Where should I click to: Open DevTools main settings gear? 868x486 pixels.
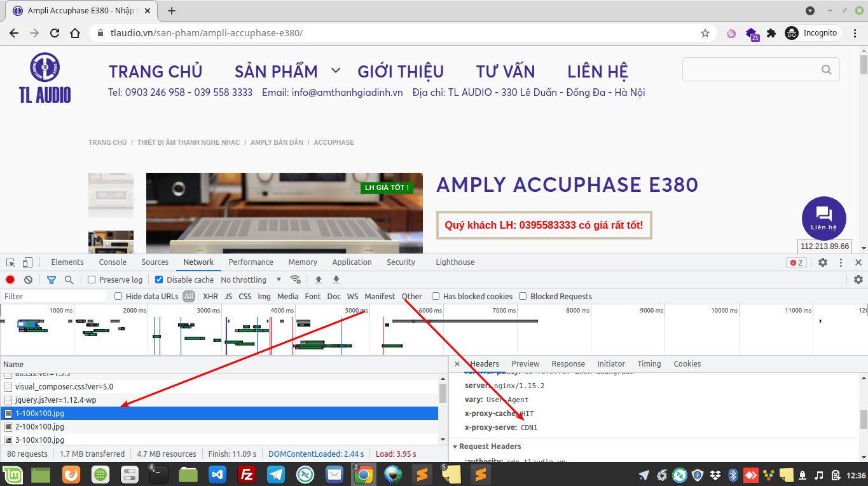[x=823, y=262]
